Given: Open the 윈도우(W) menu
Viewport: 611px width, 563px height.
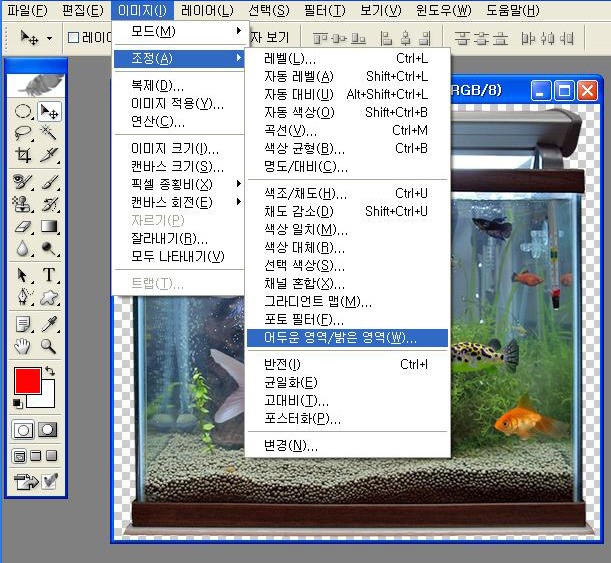Looking at the screenshot, I should [x=443, y=10].
